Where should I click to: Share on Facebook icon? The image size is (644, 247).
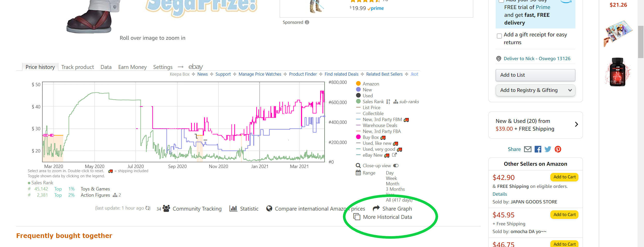[x=538, y=149]
